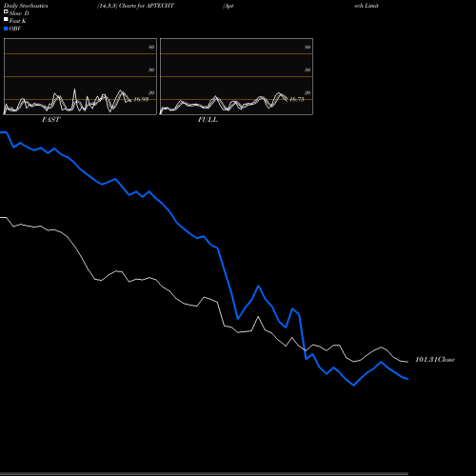Click the FULL chart current value 16.75
Image resolution: width=476 pixels, height=476 pixels.
[x=297, y=99]
